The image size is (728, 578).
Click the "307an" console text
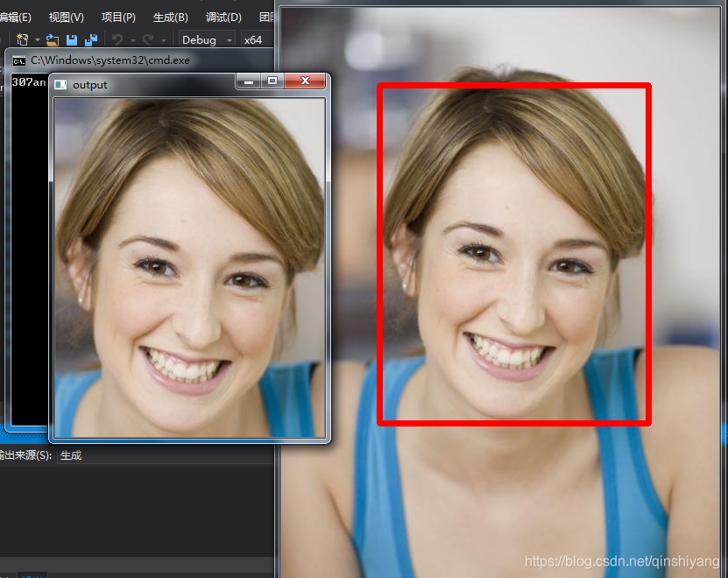click(29, 82)
